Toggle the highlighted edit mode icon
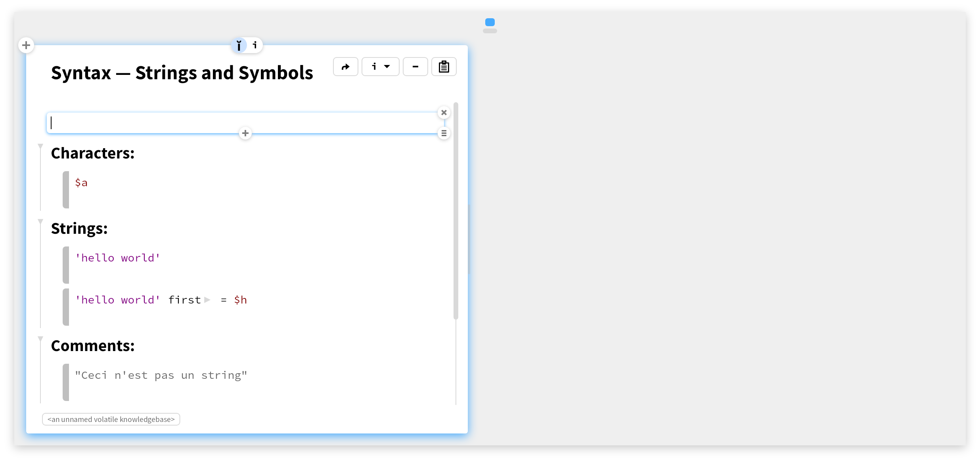Screen dimensions: 980x462 pyautogui.click(x=239, y=45)
